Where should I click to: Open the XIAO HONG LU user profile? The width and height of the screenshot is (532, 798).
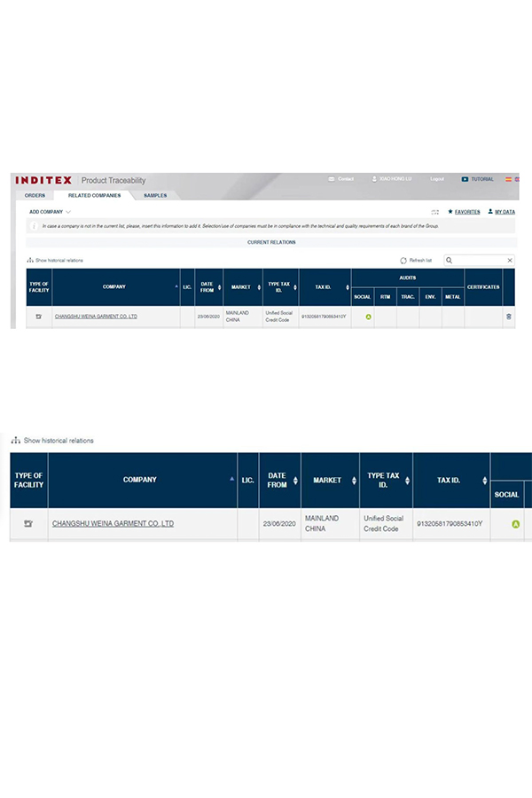[x=392, y=179]
